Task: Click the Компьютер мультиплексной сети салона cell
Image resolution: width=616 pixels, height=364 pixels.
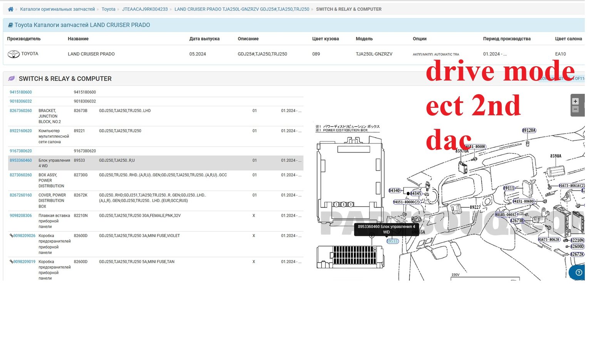Action: tap(54, 137)
